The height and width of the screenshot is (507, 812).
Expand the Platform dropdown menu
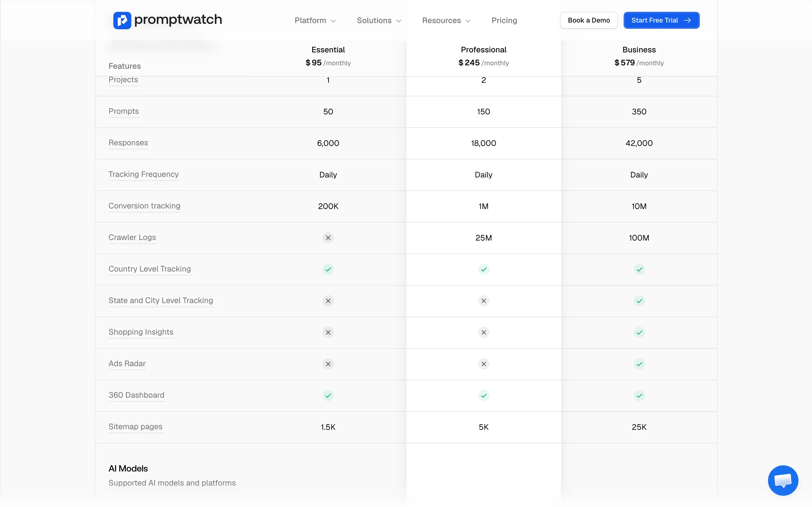pos(315,21)
